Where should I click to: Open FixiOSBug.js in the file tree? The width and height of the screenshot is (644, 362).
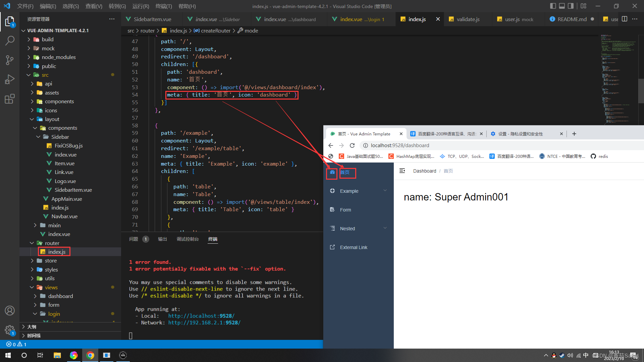coord(68,145)
